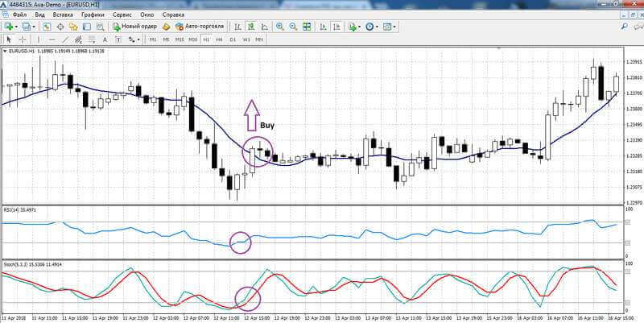Open the Сервис menu
644x323 pixels.
pos(122,14)
